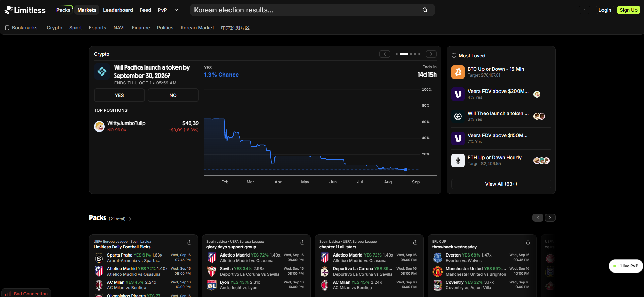
Task: Select the 中文预测专区 category
Action: click(235, 28)
